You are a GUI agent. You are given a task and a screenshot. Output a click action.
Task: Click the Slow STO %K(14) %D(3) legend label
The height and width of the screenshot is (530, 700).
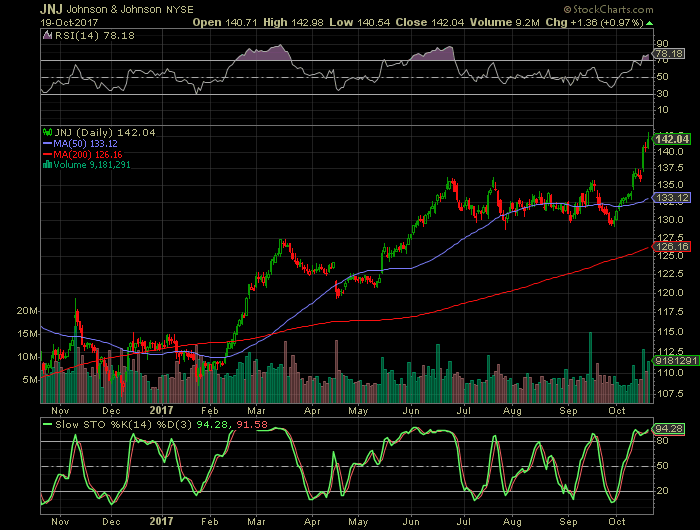124,424
